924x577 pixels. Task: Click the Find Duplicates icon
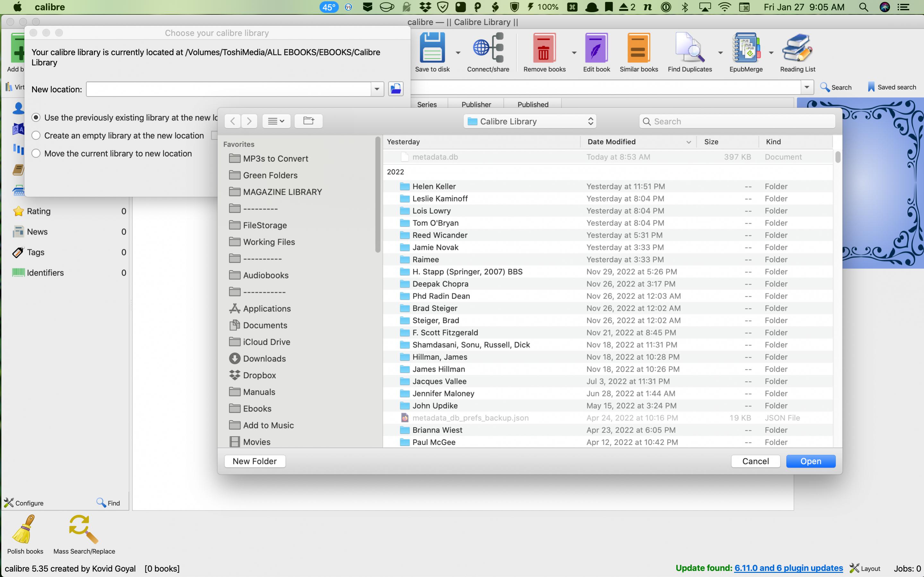coord(690,48)
